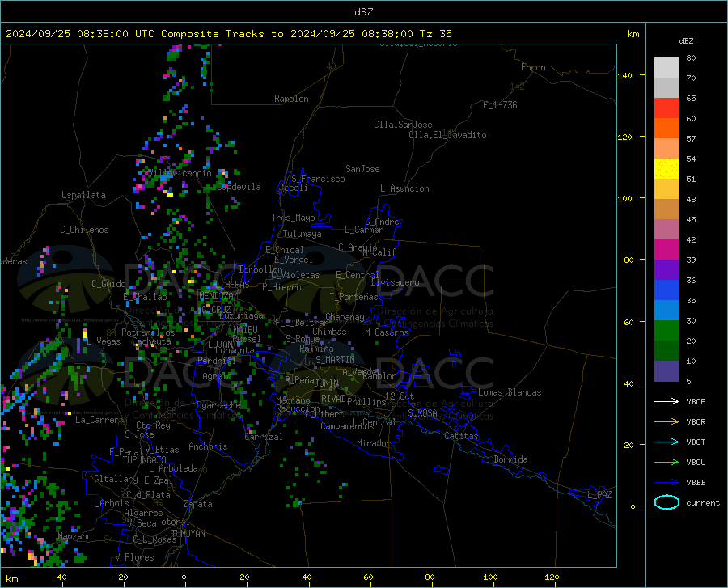This screenshot has width=728, height=588.
Task: Click the orange VBCR arrow in legend
Action: tap(667, 422)
